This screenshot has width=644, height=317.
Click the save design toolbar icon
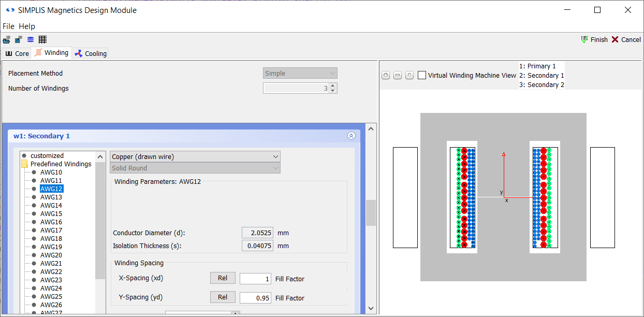(18, 40)
